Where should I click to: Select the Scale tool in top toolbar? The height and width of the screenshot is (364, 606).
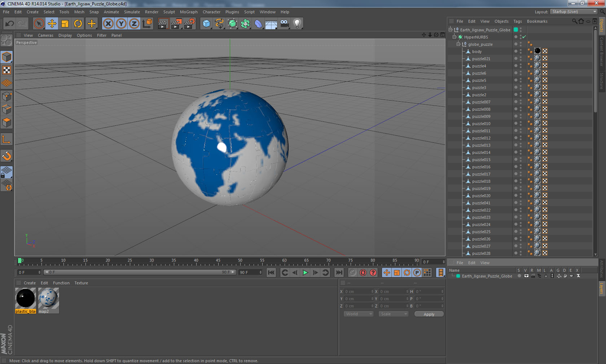tap(65, 24)
